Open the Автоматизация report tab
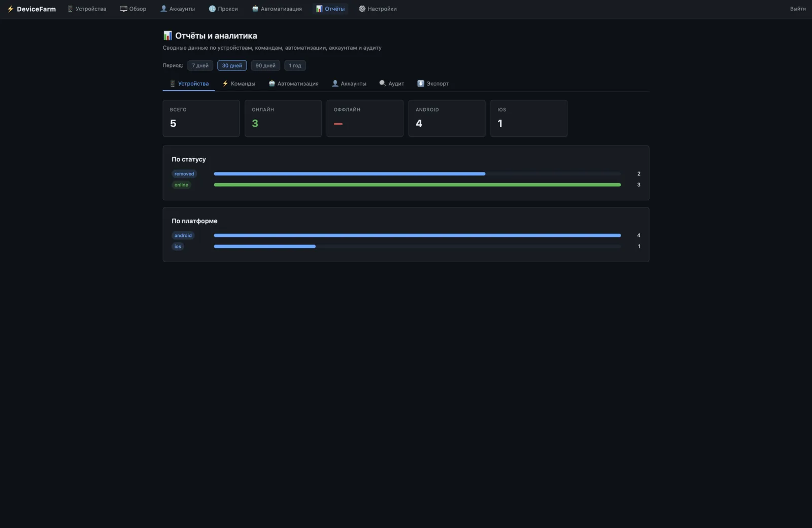The width and height of the screenshot is (812, 528). coord(293,84)
